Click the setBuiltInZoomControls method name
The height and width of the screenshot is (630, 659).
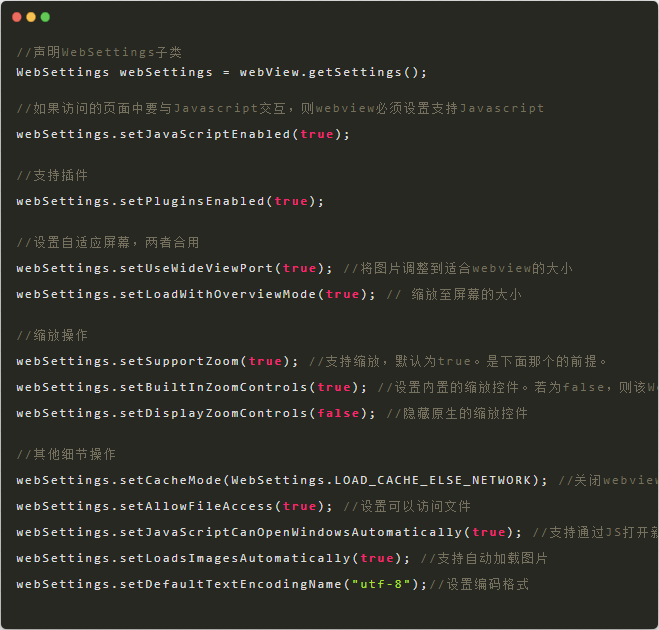pyautogui.click(x=213, y=387)
